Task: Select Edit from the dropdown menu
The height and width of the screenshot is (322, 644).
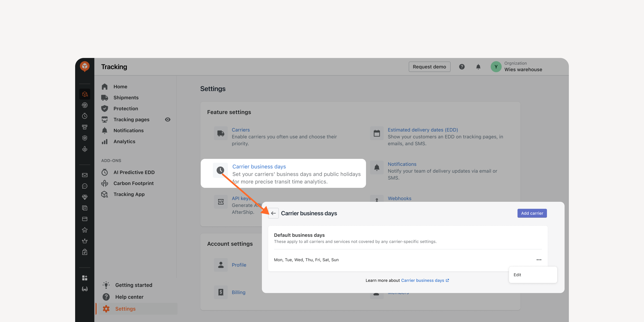Action: pyautogui.click(x=533, y=275)
